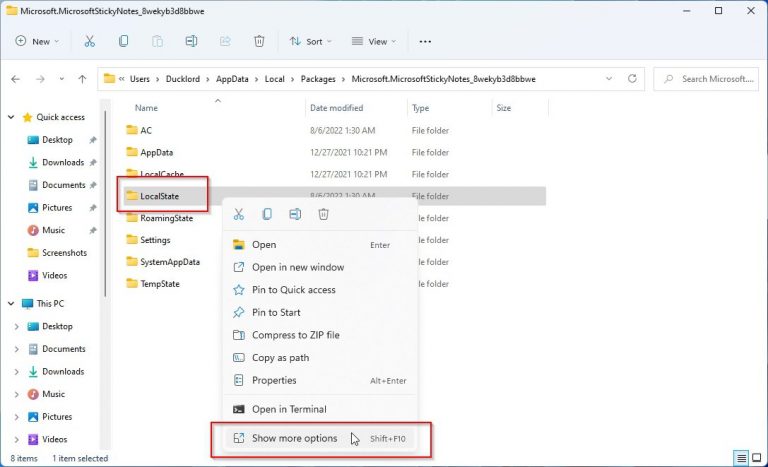Expand Pictures under This PC
Image resolution: width=768 pixels, height=467 pixels.
17,417
